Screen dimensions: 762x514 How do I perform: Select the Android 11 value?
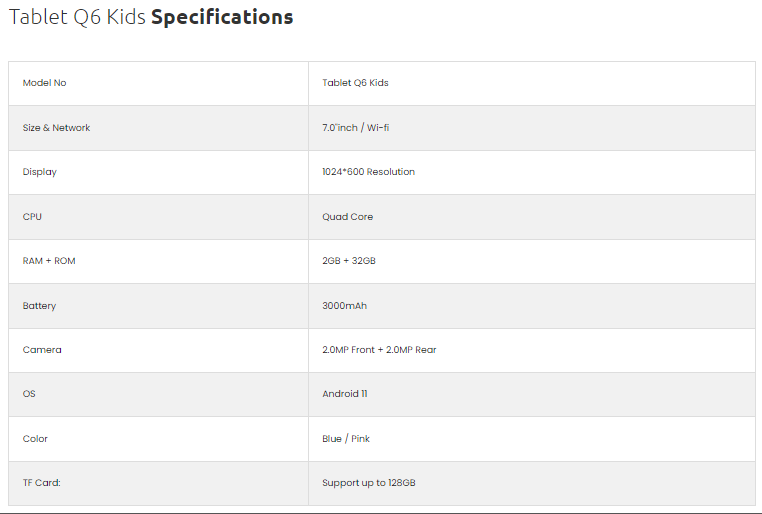coord(344,394)
